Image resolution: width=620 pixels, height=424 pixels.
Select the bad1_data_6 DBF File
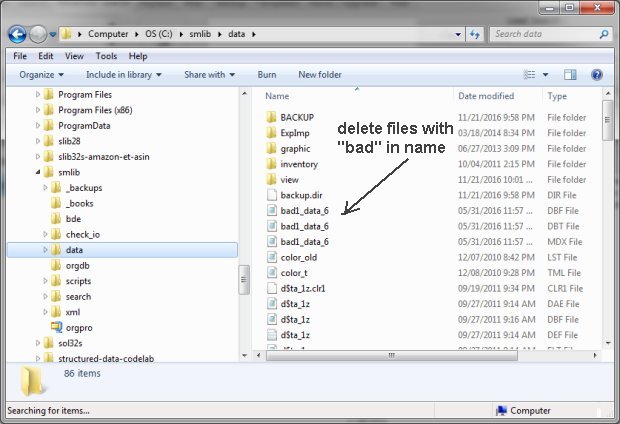click(x=304, y=210)
